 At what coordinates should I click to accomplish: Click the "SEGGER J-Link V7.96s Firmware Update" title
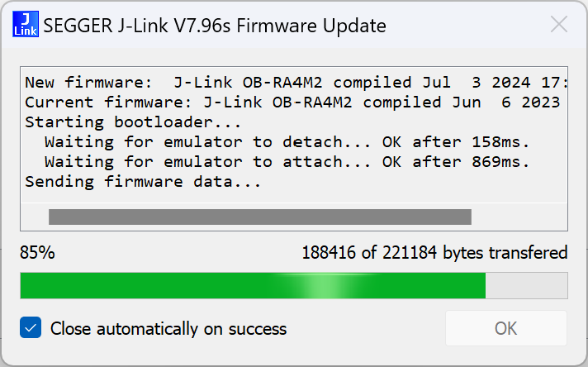point(214,26)
